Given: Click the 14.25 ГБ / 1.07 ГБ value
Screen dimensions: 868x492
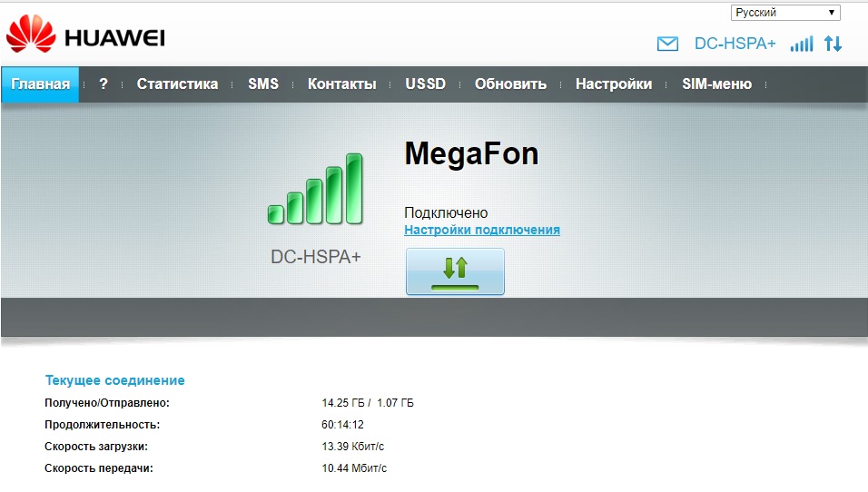Looking at the screenshot, I should tap(368, 403).
